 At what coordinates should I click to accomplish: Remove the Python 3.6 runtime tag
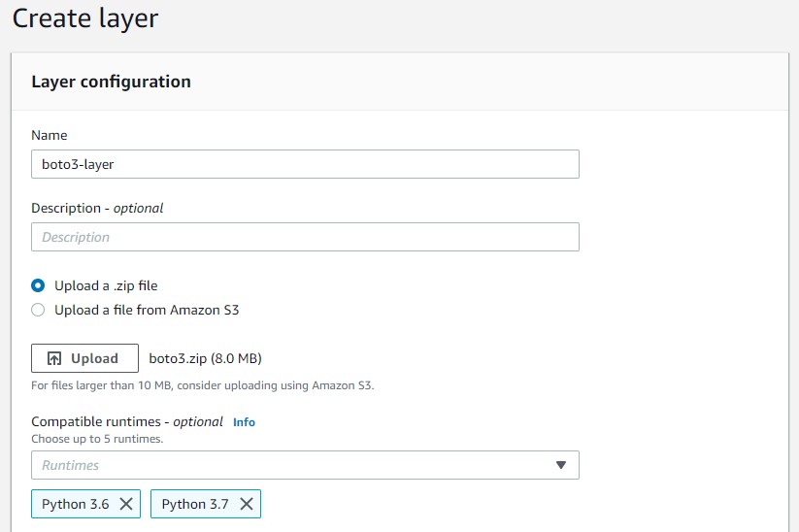126,504
